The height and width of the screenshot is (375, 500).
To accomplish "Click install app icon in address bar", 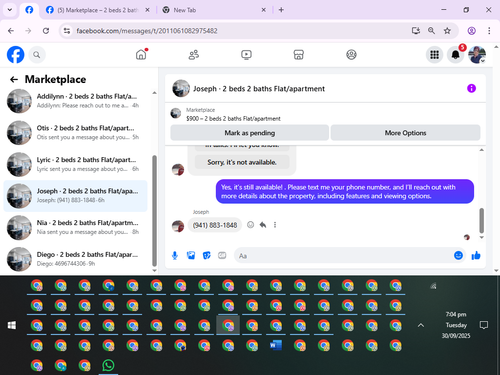I will coord(415,31).
